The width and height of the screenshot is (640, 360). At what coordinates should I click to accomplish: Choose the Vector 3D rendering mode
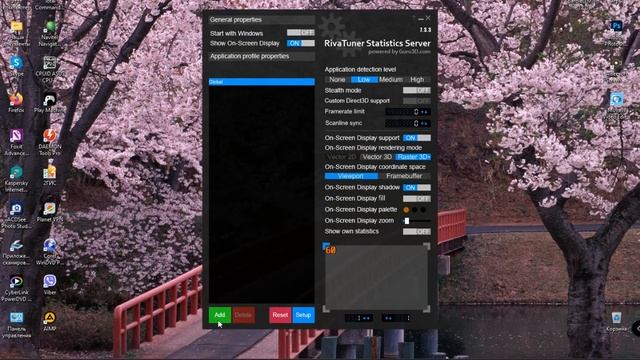point(377,157)
